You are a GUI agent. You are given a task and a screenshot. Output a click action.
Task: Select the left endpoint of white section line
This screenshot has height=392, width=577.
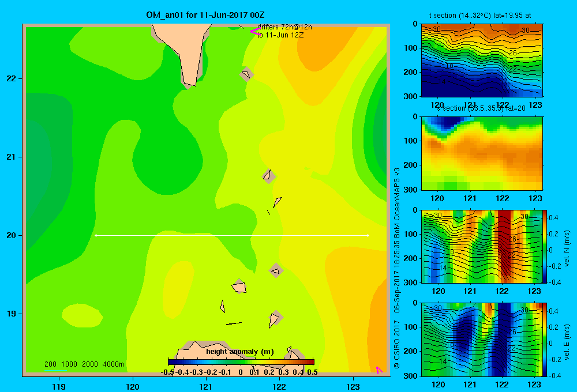96,235
